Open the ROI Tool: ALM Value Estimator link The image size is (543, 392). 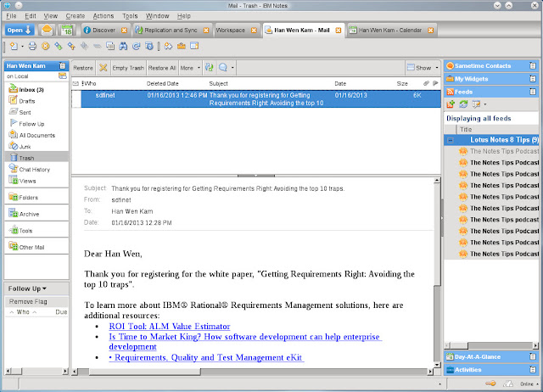[x=170, y=326]
